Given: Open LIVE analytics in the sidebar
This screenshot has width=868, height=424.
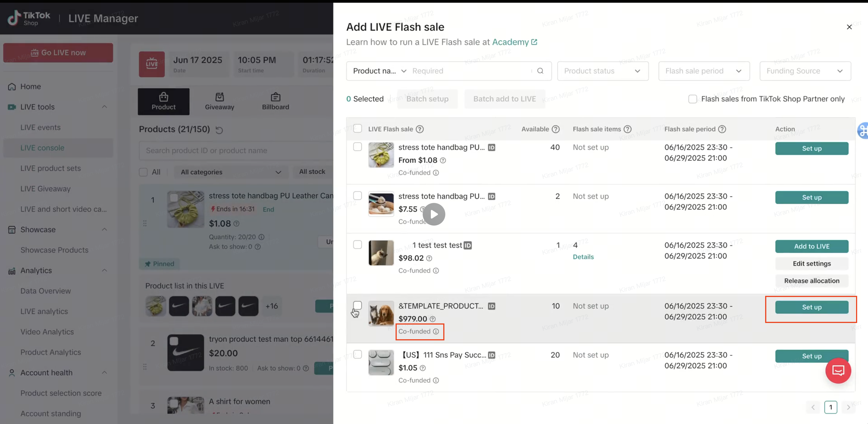Looking at the screenshot, I should coord(44,311).
